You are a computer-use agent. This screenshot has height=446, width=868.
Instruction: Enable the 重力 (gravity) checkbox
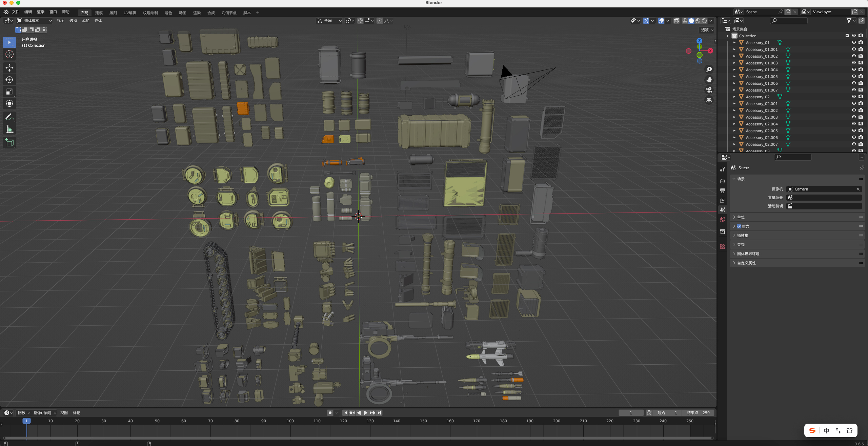point(739,226)
